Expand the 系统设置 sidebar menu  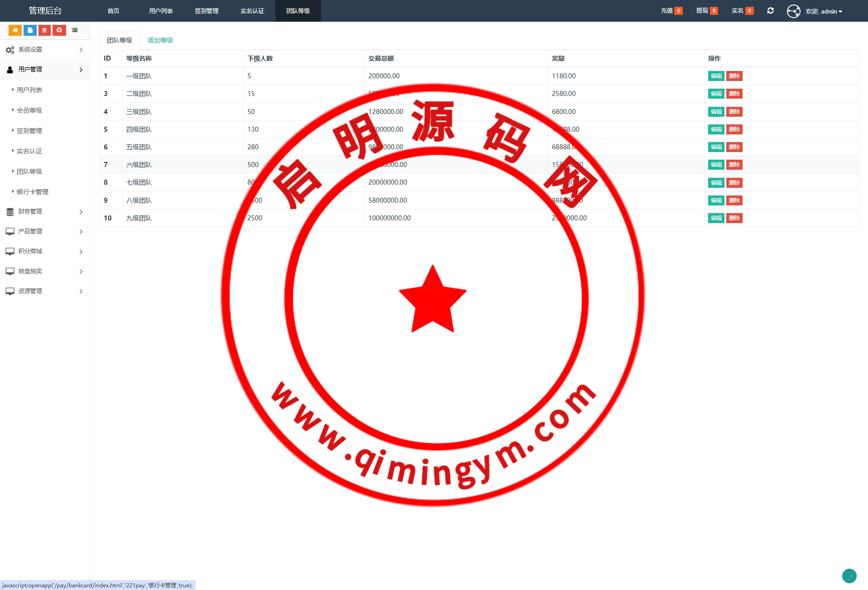45,50
